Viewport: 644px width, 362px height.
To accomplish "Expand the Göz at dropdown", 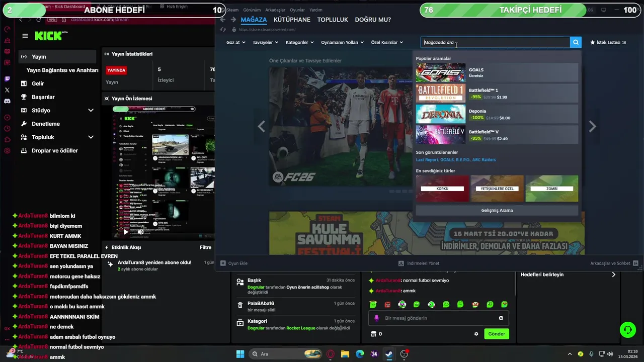I will (235, 42).
